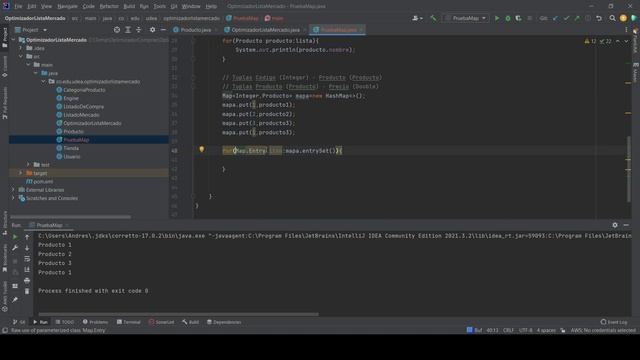Click the Project panel horizontal scrollbar
640x360 pixels.
coord(71,217)
